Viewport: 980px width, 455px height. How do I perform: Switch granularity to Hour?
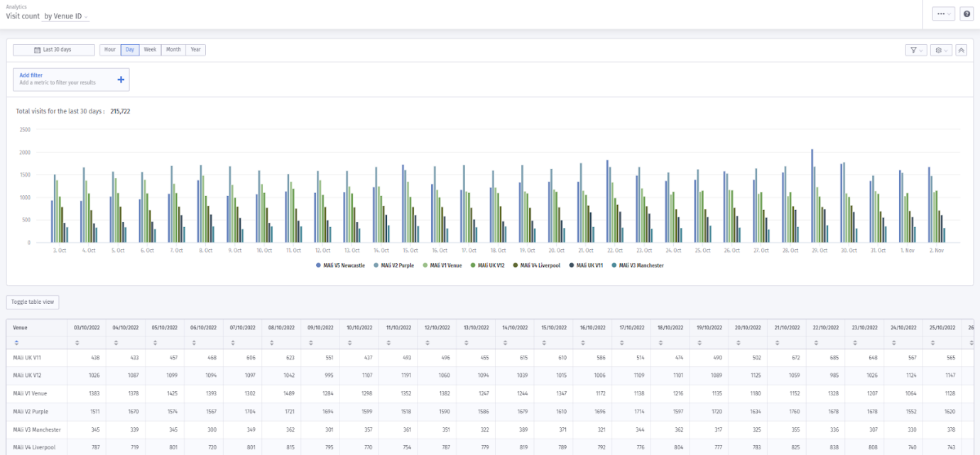(x=109, y=50)
